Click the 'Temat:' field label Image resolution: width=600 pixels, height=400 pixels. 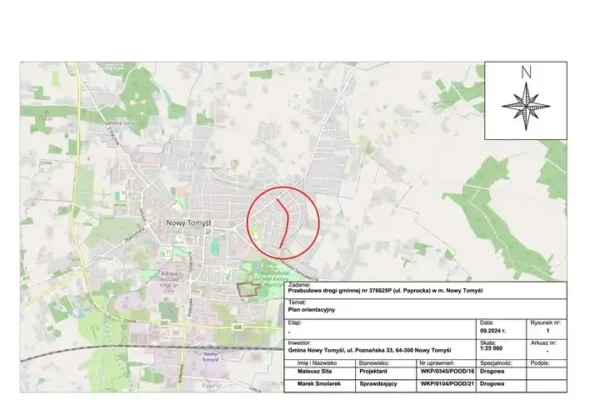297,303
